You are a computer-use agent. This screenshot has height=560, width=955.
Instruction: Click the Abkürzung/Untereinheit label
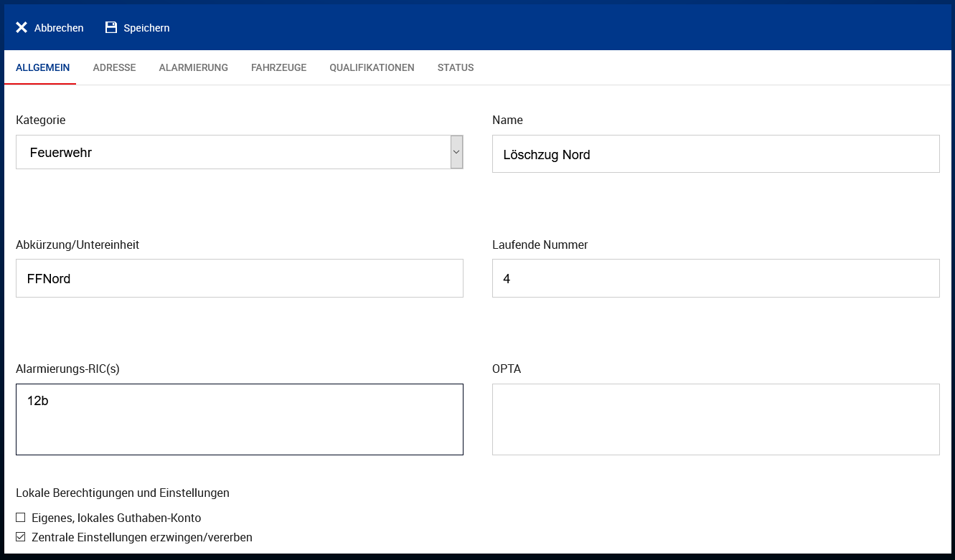[77, 245]
